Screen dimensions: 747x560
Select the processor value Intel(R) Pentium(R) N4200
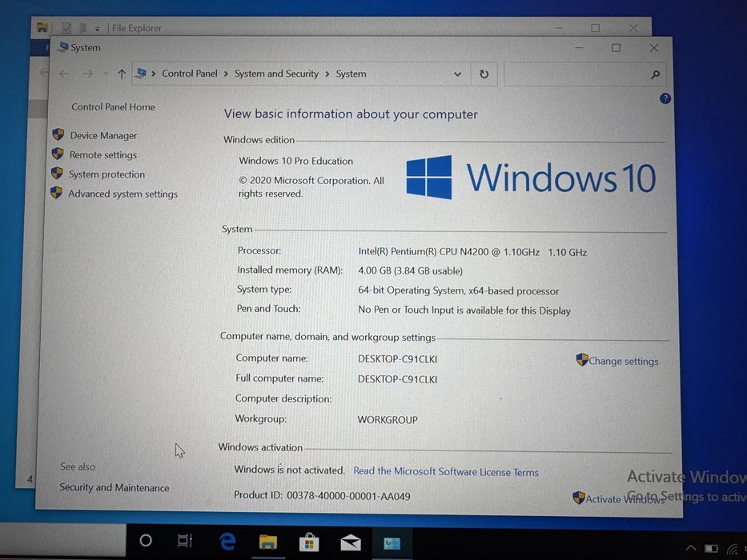click(472, 252)
